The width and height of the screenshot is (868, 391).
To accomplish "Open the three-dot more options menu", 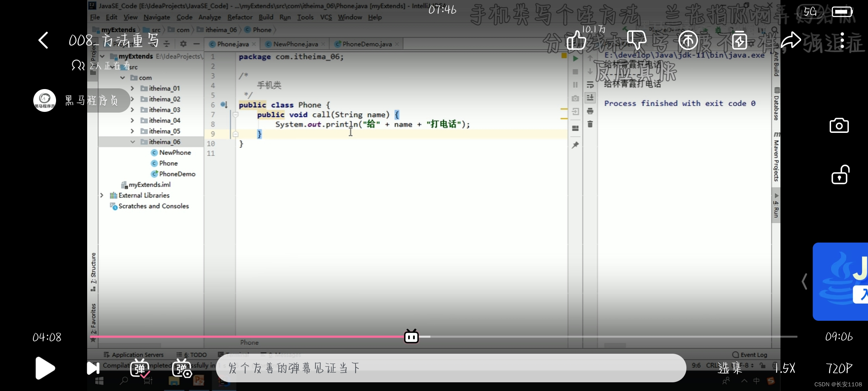I will click(x=842, y=40).
